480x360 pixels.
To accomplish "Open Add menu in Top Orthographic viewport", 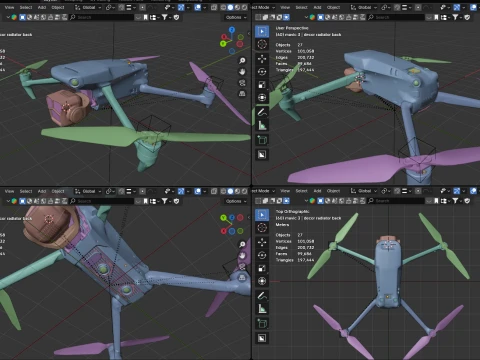I will (317, 191).
